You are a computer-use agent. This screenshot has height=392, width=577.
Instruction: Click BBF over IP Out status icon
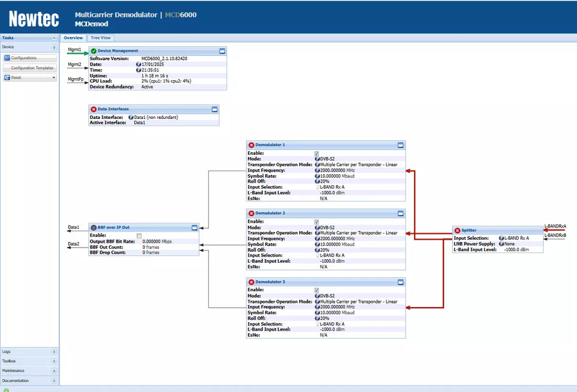[94, 228]
